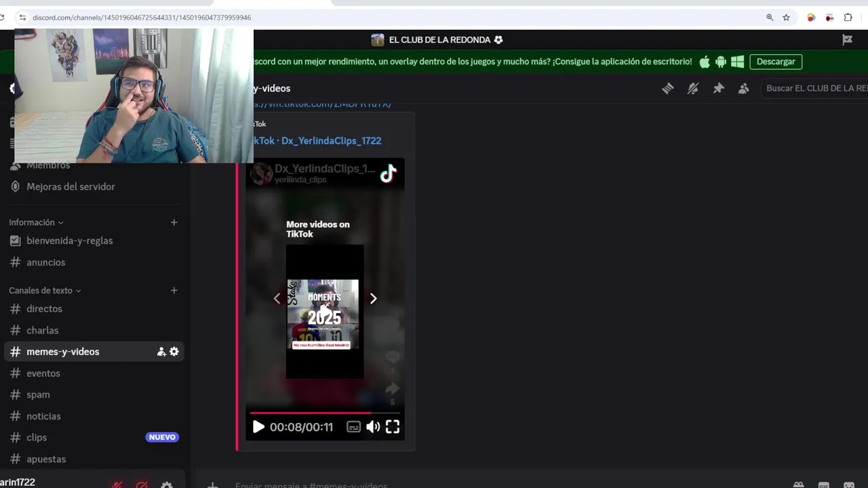Click the TikTok logo on the video
The image size is (868, 488).
tap(388, 174)
